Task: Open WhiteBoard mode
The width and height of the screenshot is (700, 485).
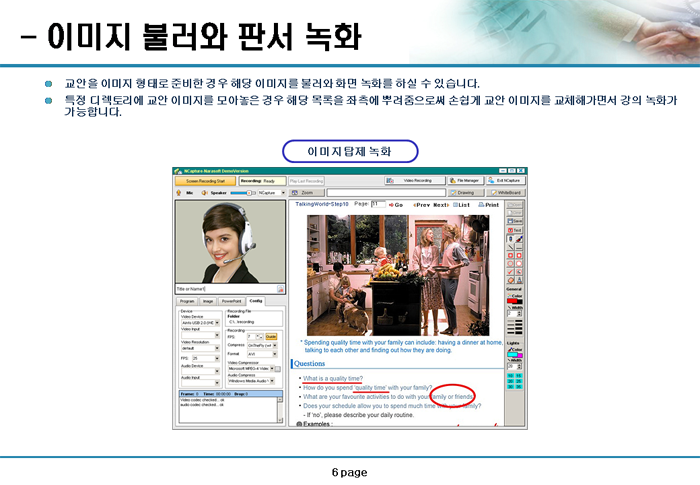Action: (506, 193)
